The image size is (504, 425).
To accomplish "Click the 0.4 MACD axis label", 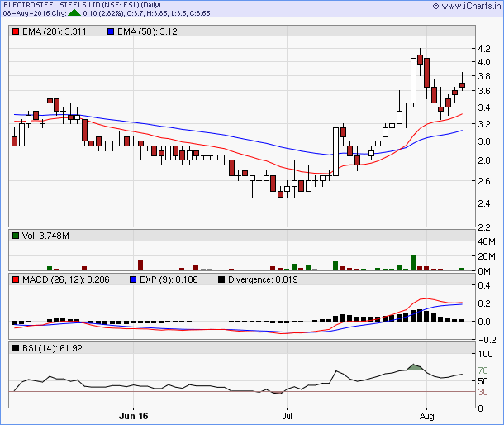I will [x=484, y=285].
